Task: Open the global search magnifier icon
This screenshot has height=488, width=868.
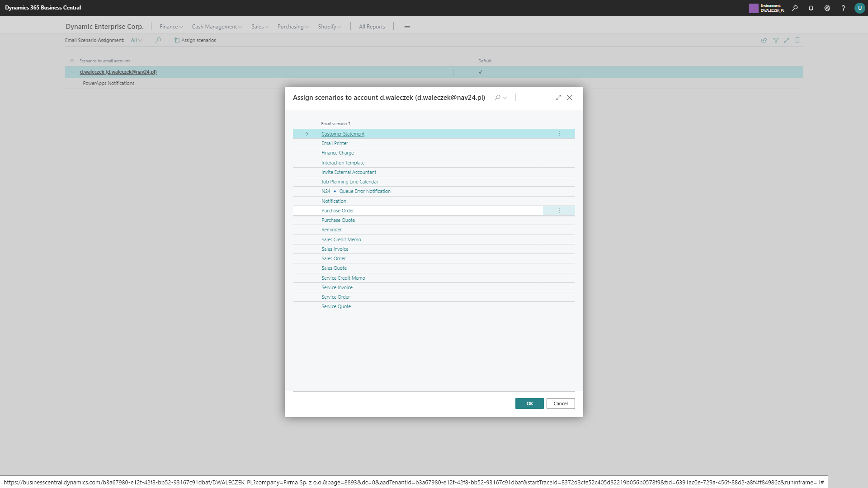Action: (x=795, y=8)
